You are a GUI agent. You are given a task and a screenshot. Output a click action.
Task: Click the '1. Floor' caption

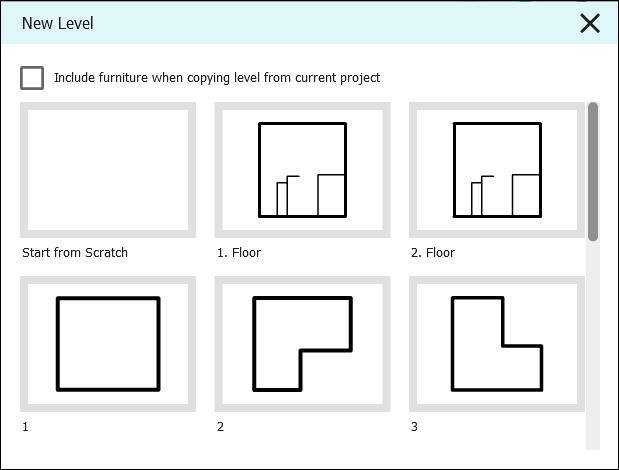[239, 253]
